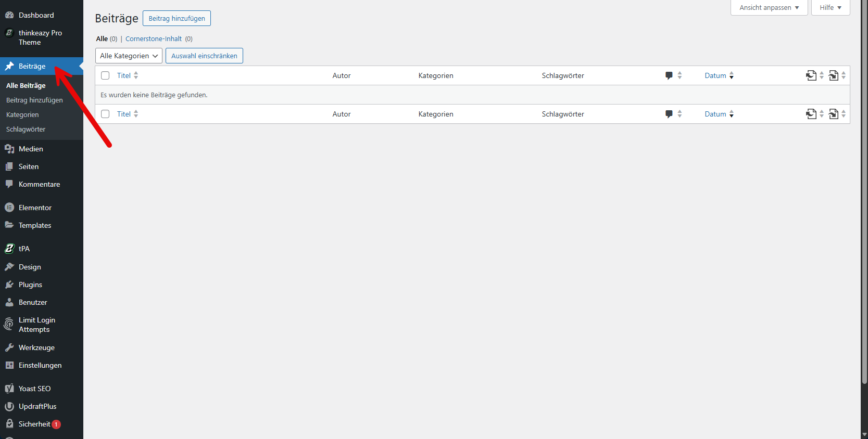Click the Yoast SEO icon
868x439 pixels.
[x=9, y=389]
